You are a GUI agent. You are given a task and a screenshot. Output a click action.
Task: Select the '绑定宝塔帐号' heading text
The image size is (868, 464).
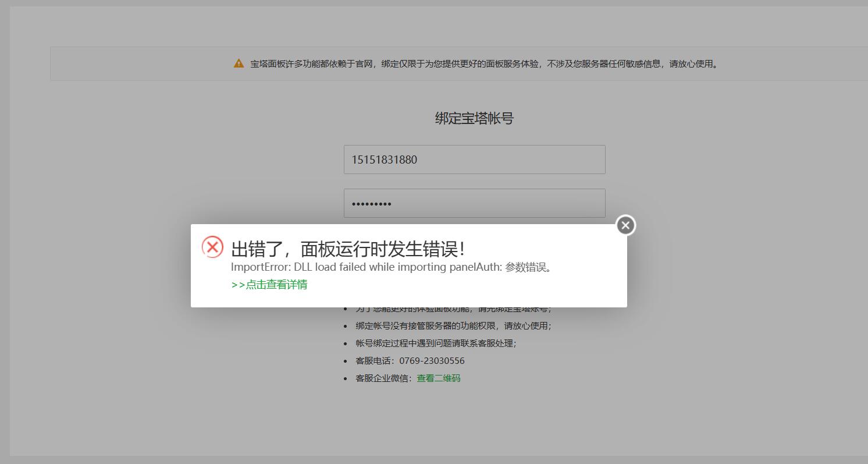pos(474,119)
